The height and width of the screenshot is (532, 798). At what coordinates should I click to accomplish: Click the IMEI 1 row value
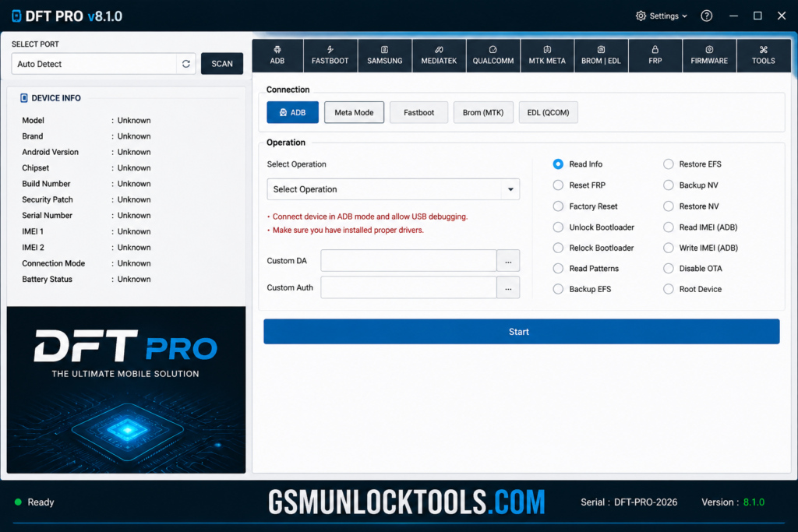tap(134, 231)
